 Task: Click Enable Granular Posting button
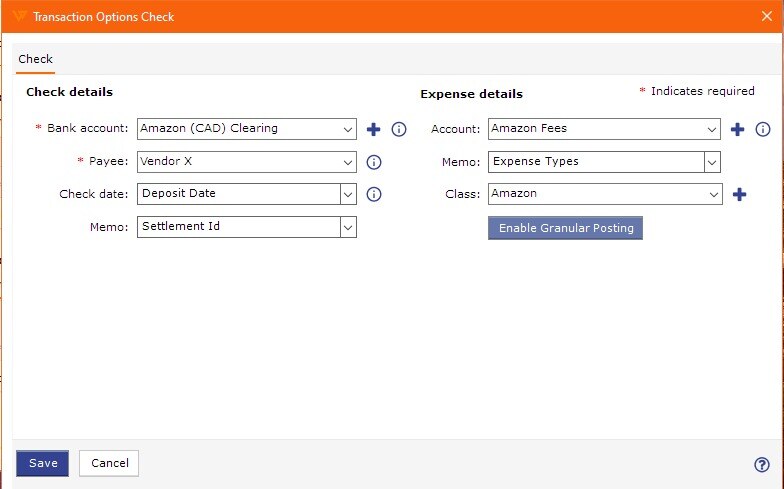pyautogui.click(x=566, y=228)
